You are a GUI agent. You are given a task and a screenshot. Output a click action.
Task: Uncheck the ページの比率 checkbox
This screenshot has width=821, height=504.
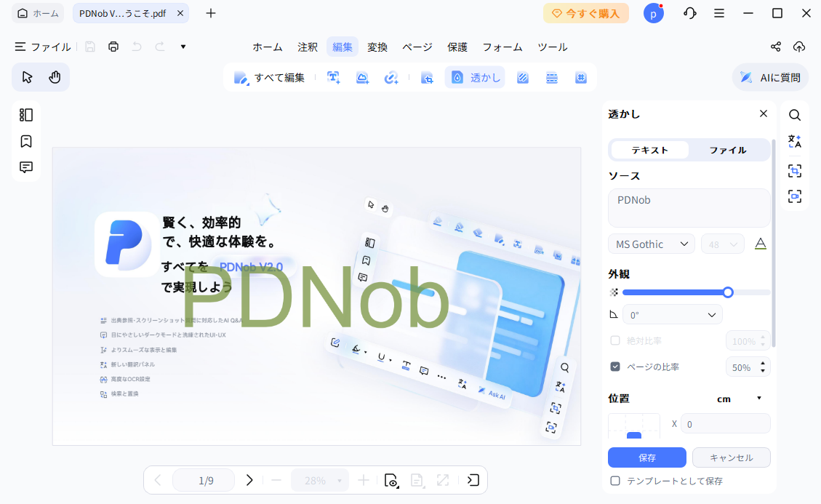click(x=615, y=367)
